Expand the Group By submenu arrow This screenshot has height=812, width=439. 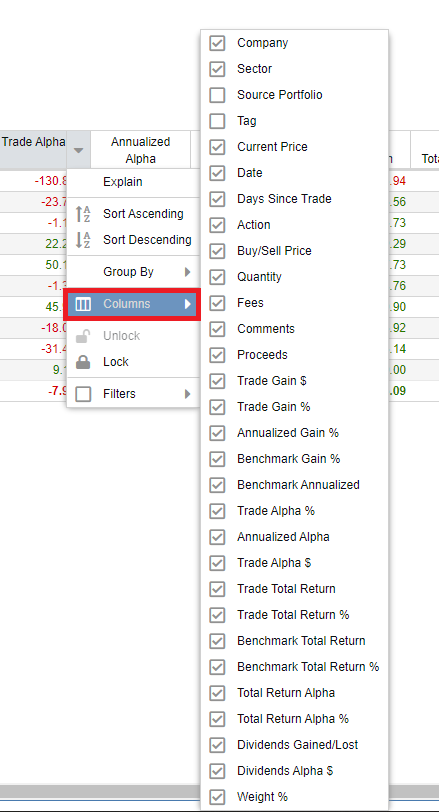188,272
